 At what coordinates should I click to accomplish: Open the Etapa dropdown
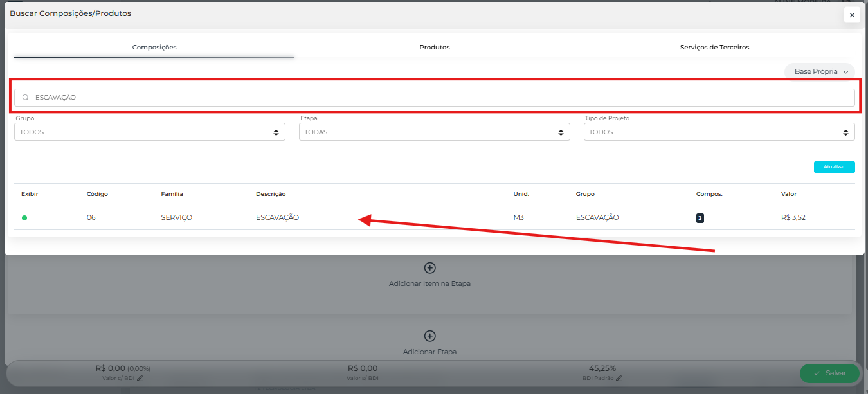point(434,132)
